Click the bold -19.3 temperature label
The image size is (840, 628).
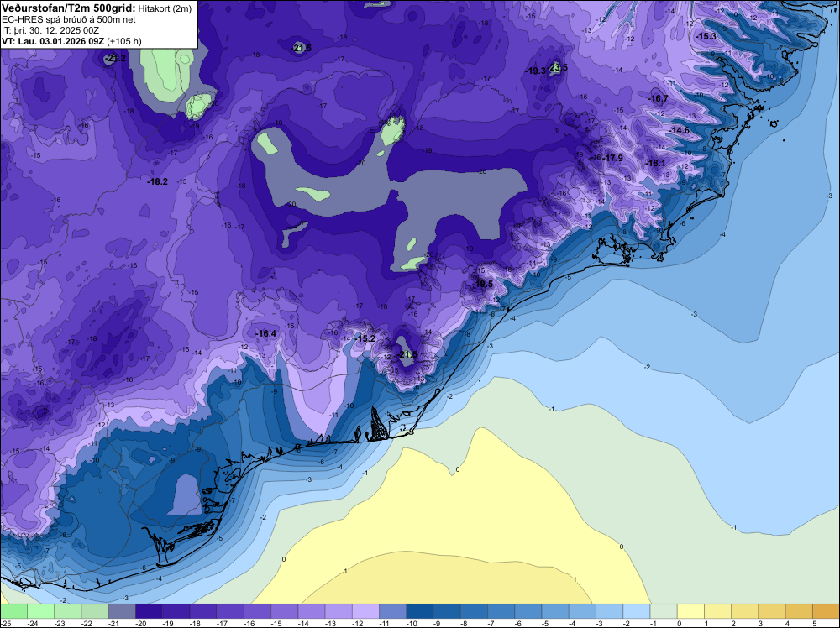click(536, 71)
